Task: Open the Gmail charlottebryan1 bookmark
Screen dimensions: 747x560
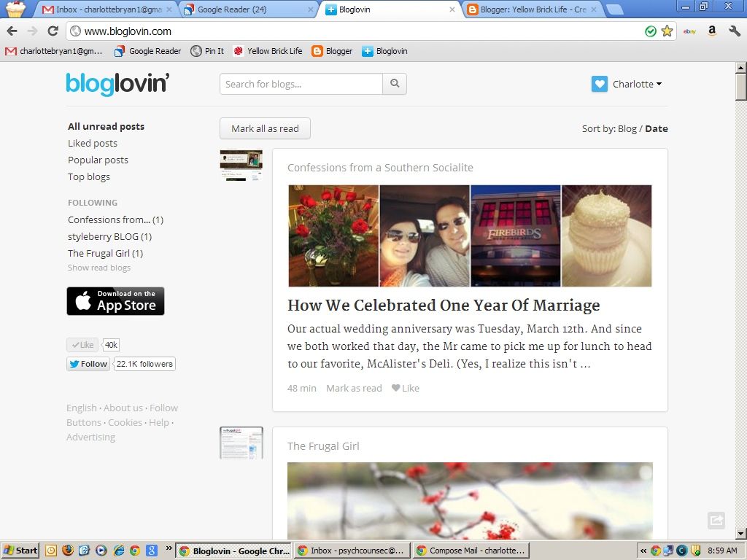Action: (54, 51)
